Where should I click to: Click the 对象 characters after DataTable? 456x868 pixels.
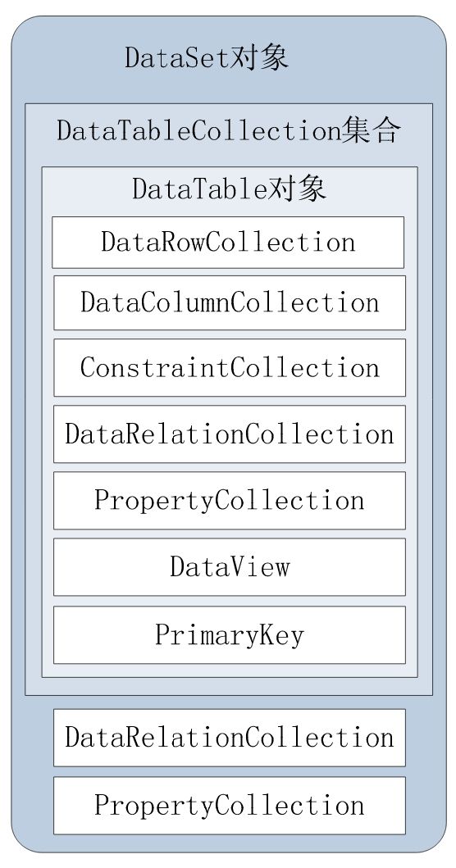click(298, 189)
